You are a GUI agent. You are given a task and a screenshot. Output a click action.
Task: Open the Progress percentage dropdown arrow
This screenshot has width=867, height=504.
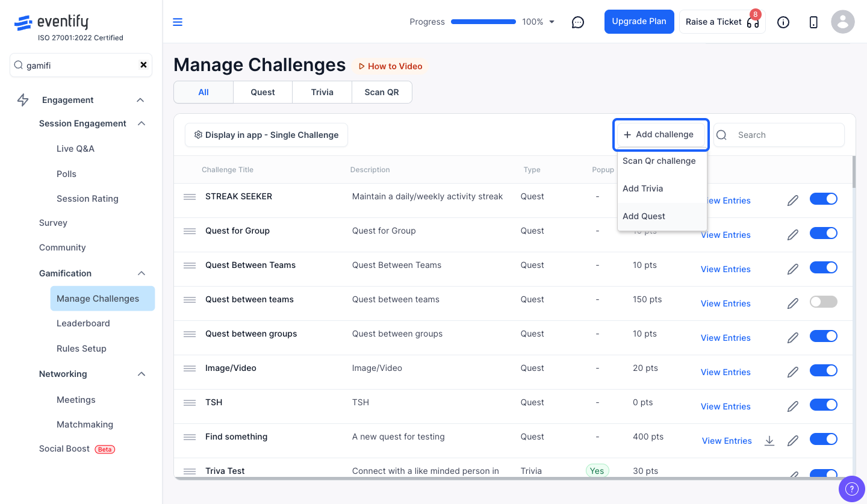point(552,22)
